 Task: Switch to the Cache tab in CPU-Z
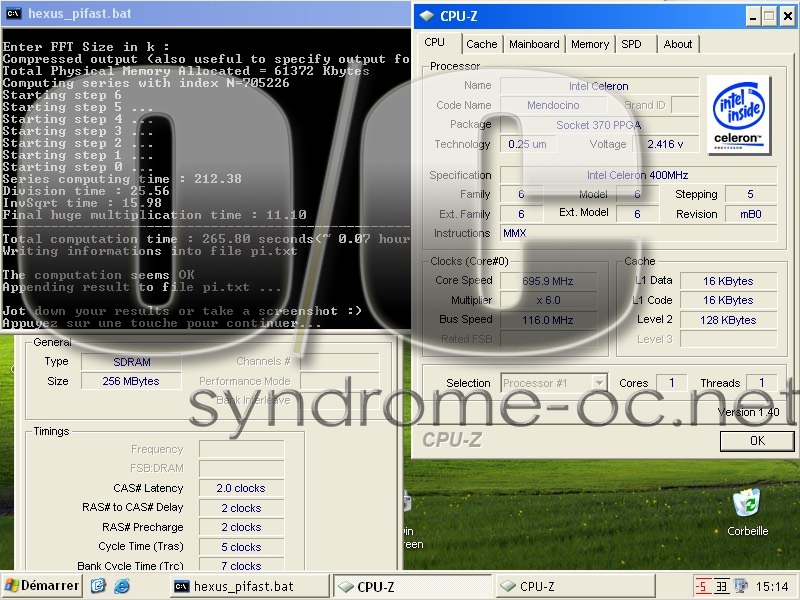coord(482,44)
